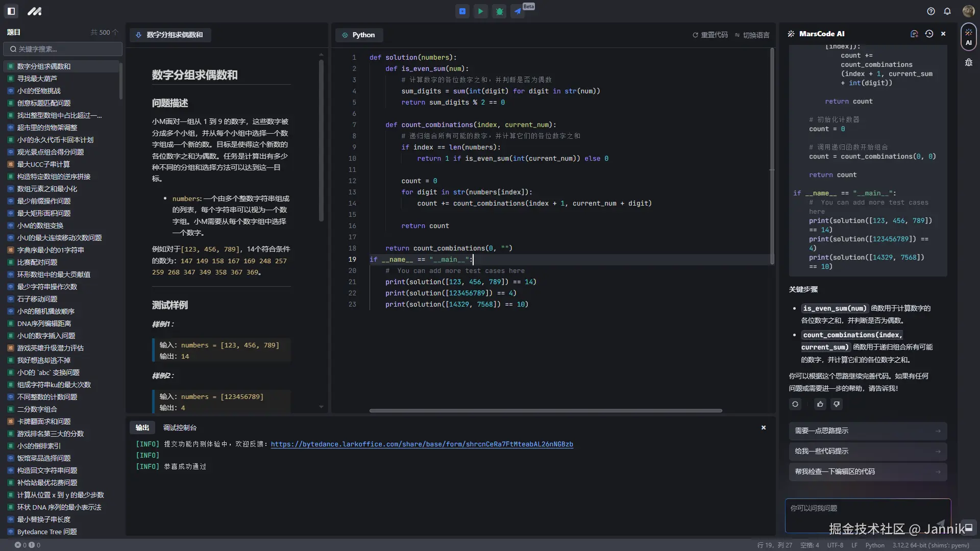Give a thumbs up to the AI answer
The height and width of the screenshot is (551, 980).
tap(820, 404)
